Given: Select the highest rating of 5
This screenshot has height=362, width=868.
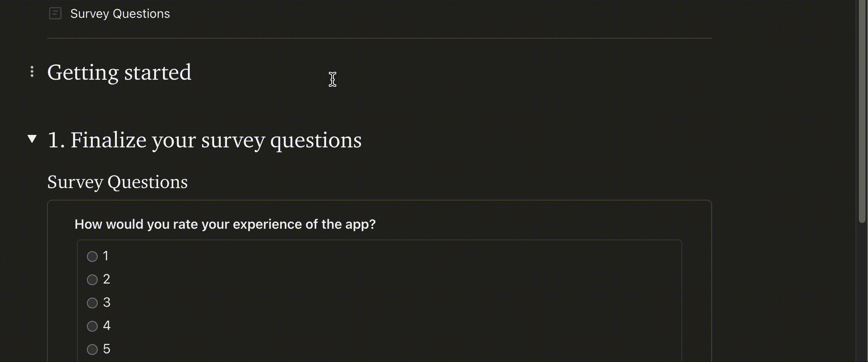Looking at the screenshot, I should point(92,349).
